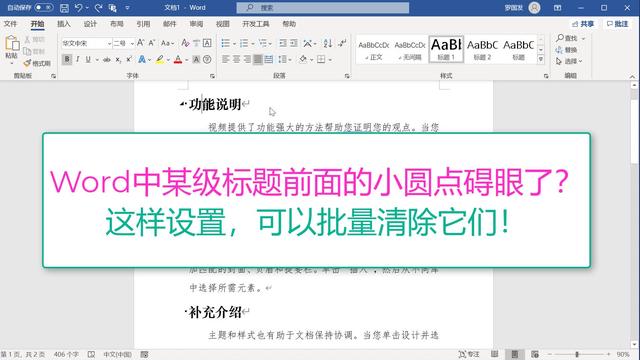Open the borders dropdown arrow

pos(330,60)
